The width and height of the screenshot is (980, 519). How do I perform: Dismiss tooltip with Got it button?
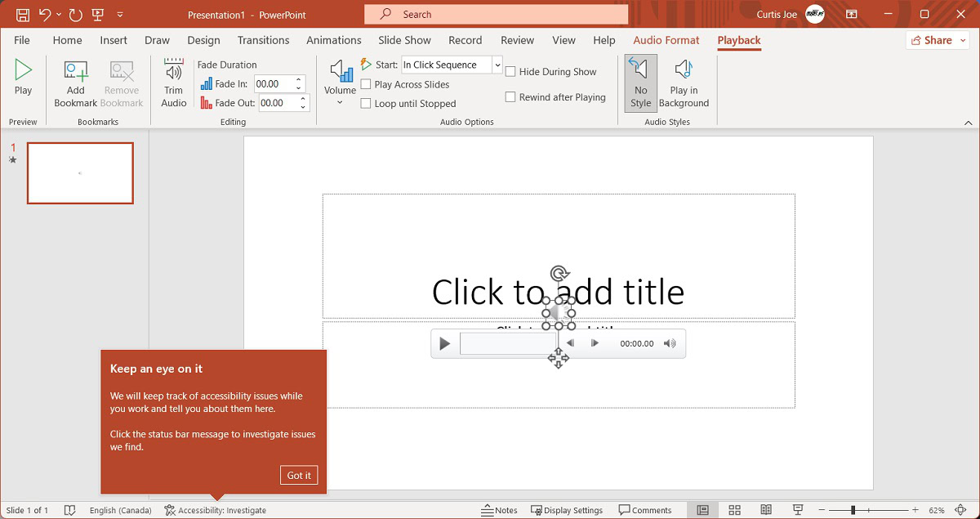click(298, 476)
